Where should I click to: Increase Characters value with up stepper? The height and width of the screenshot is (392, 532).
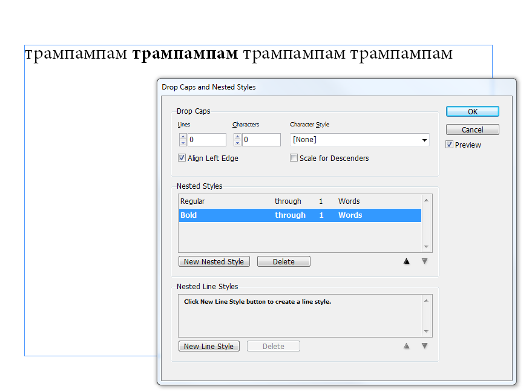(237, 137)
